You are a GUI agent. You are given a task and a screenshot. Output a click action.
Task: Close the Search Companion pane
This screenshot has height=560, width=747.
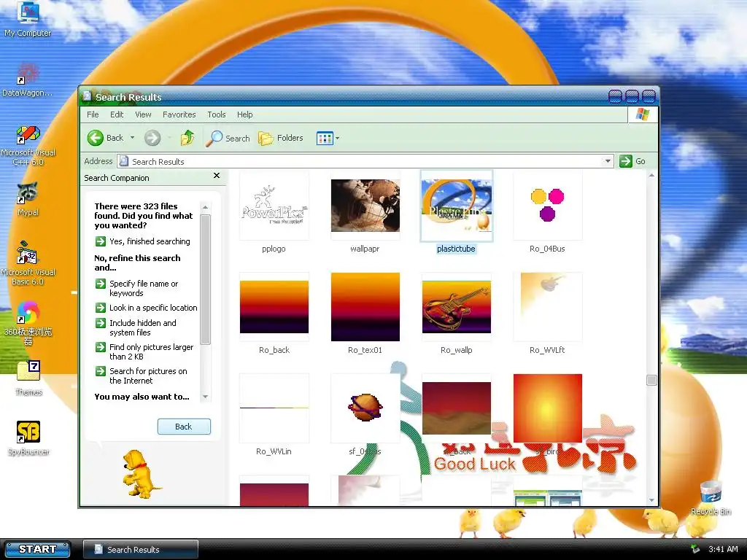[217, 176]
